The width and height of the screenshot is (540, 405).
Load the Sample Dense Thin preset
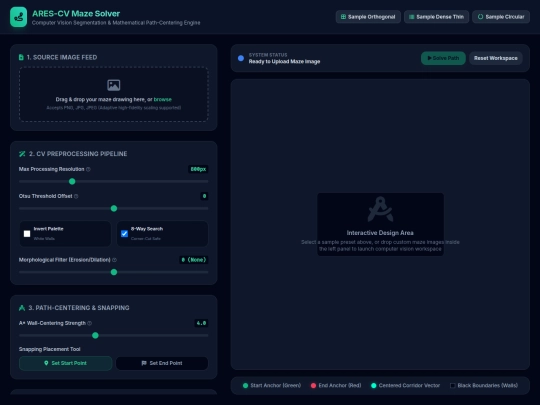[436, 17]
